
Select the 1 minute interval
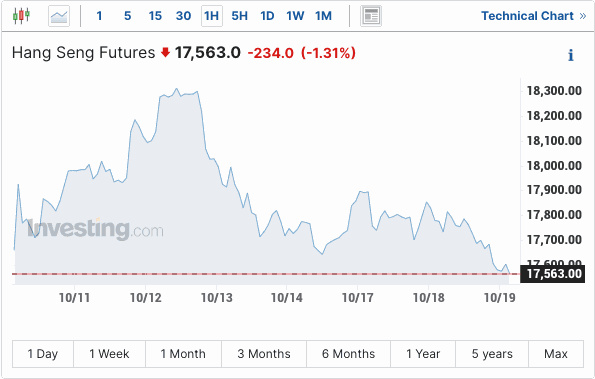tap(99, 16)
